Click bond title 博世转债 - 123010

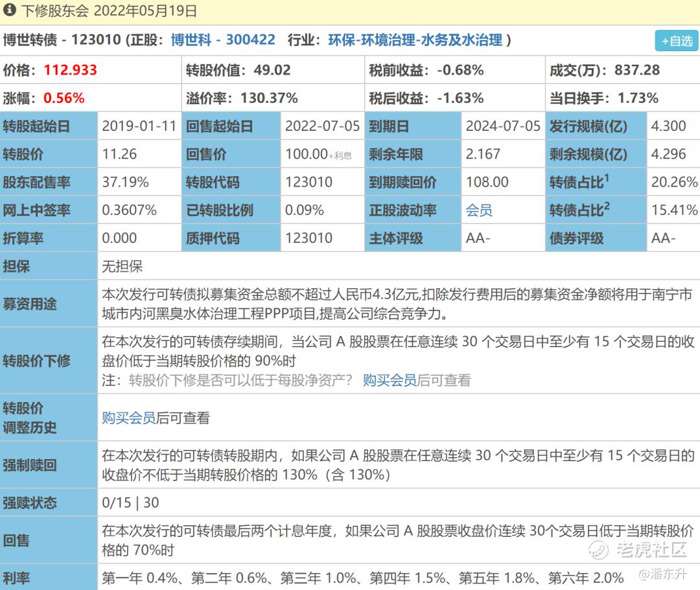coord(62,40)
